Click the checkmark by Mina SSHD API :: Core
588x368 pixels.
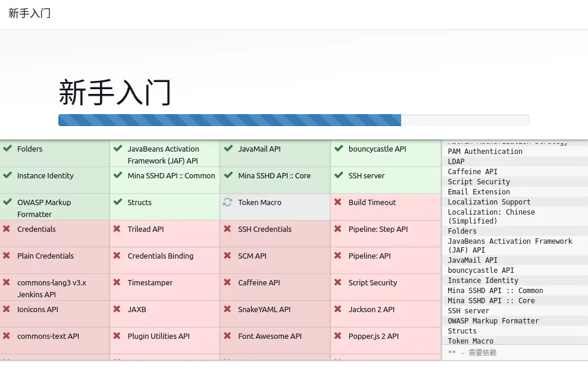pos(228,175)
